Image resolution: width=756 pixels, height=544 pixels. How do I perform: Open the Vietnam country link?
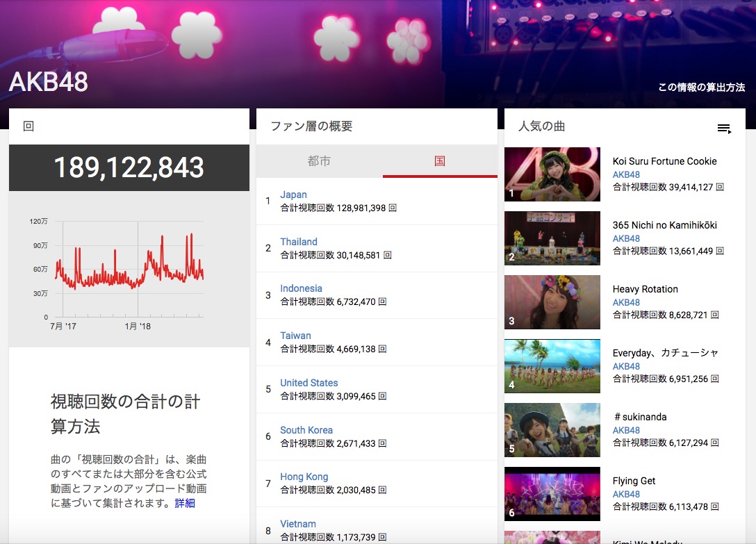(x=298, y=525)
